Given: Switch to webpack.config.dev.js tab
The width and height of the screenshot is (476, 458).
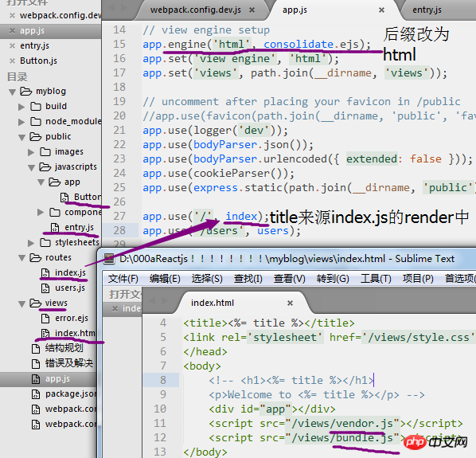Looking at the screenshot, I should [x=196, y=10].
